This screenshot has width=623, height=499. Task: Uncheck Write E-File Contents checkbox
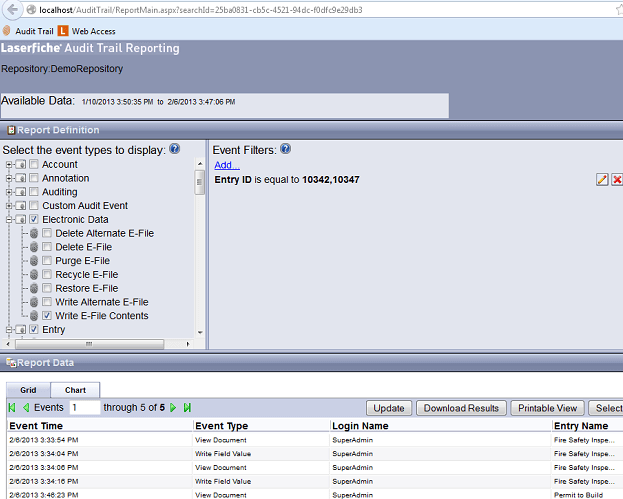[47, 315]
